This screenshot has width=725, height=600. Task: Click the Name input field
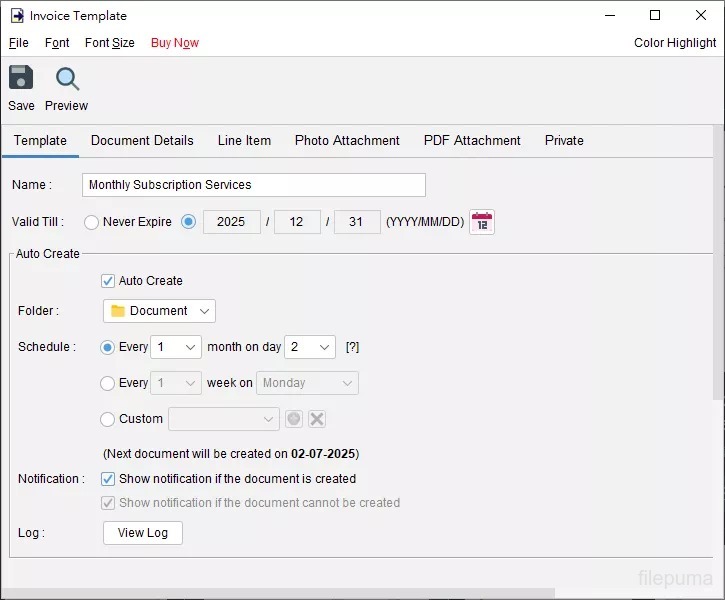(254, 185)
